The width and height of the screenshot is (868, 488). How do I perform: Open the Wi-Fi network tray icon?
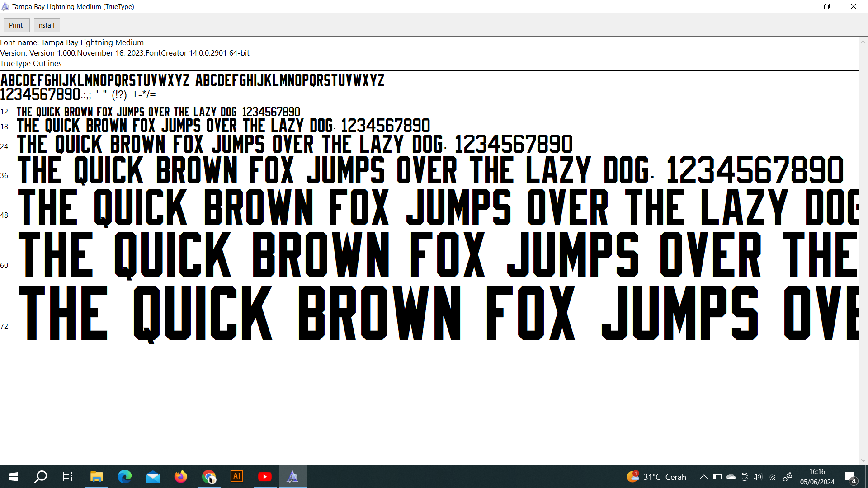point(773,477)
